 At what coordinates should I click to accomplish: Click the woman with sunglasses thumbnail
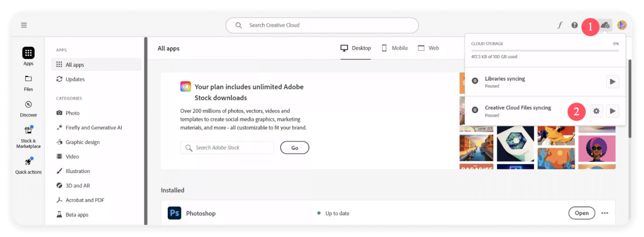597,148
